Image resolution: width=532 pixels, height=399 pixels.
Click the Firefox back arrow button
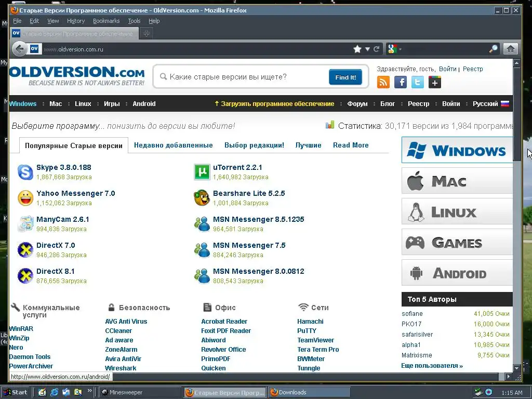tap(20, 49)
